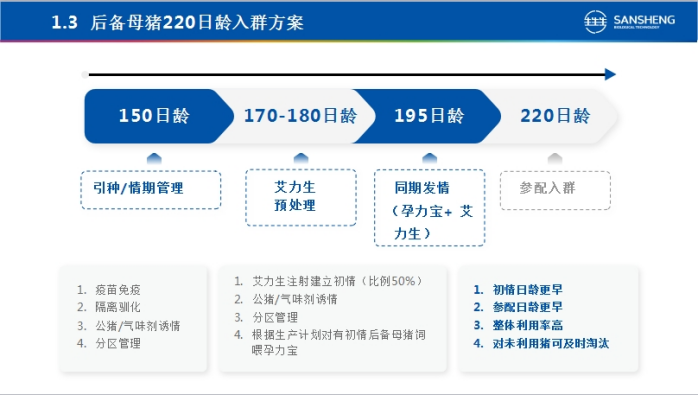
Task: Select the '同期发情（孕力宝+艾力生）' box
Action: pyautogui.click(x=430, y=208)
